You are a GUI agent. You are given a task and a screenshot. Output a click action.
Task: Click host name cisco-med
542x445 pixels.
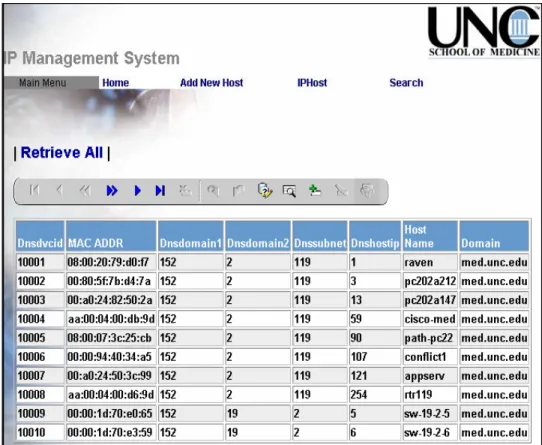coord(430,319)
